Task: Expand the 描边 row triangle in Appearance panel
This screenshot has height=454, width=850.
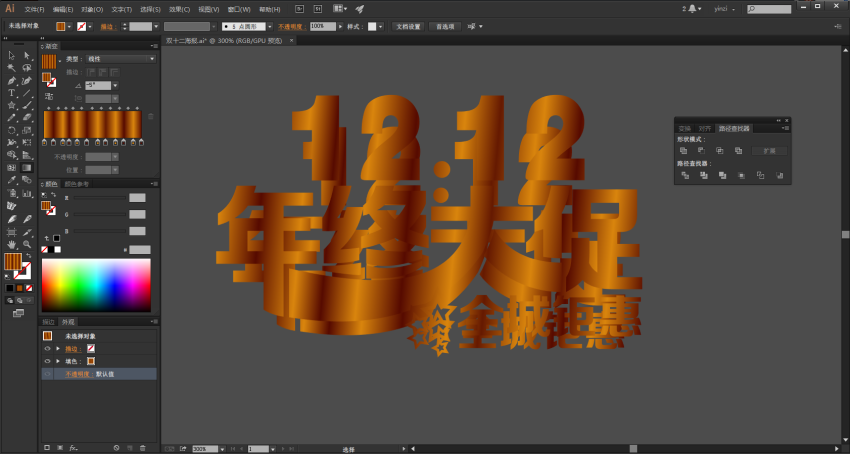Action: [x=58, y=349]
